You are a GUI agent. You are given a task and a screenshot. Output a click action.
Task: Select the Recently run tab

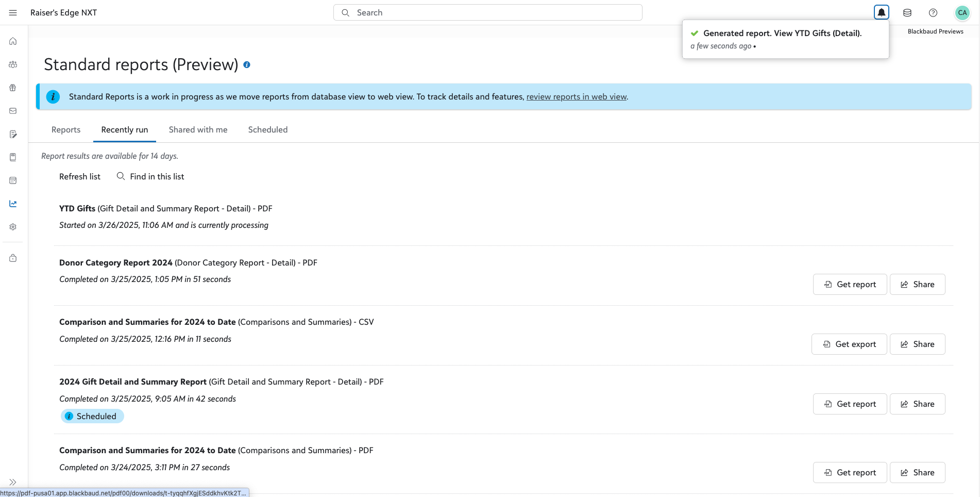coord(125,130)
